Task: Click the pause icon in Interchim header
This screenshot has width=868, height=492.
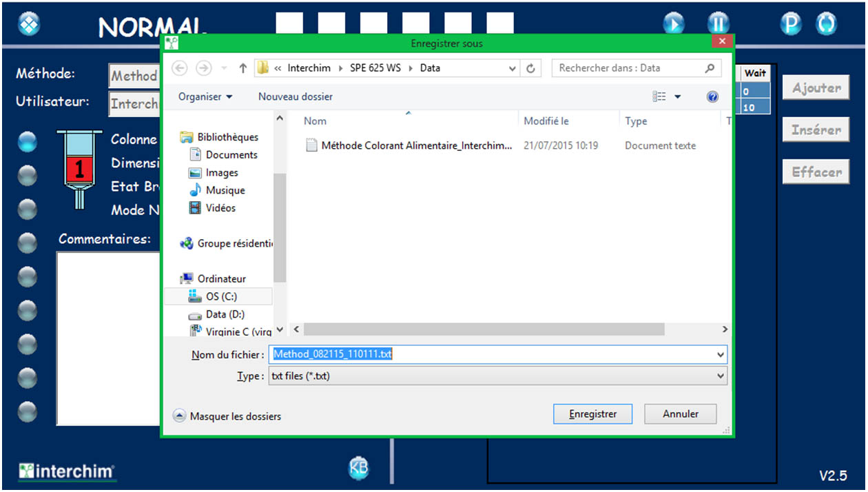Action: pos(718,24)
